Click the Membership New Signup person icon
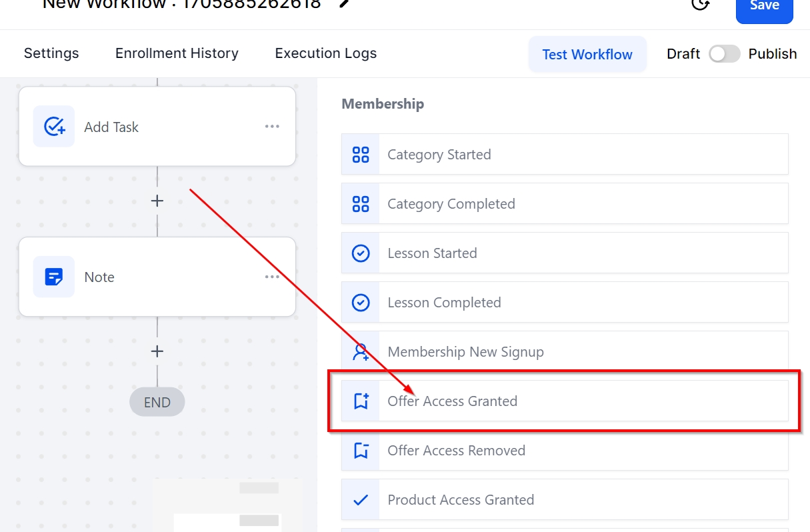Image resolution: width=810 pixels, height=532 pixels. coord(361,352)
